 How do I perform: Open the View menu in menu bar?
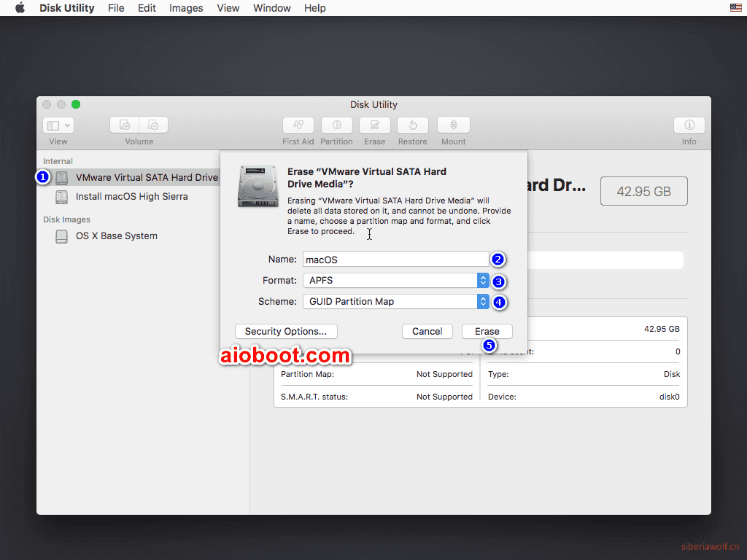coord(228,8)
